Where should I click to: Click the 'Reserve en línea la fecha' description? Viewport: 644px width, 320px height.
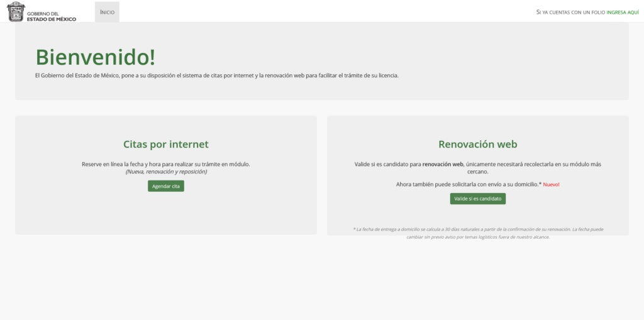coord(166,164)
